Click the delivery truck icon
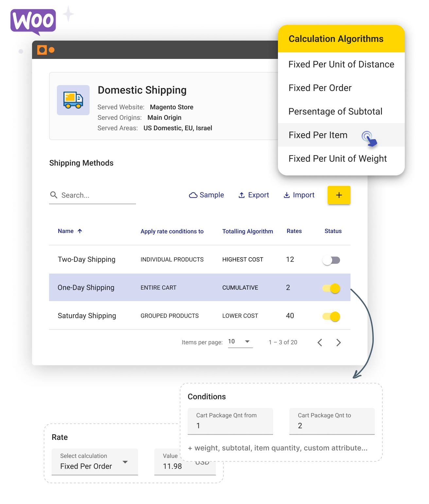 pyautogui.click(x=73, y=100)
